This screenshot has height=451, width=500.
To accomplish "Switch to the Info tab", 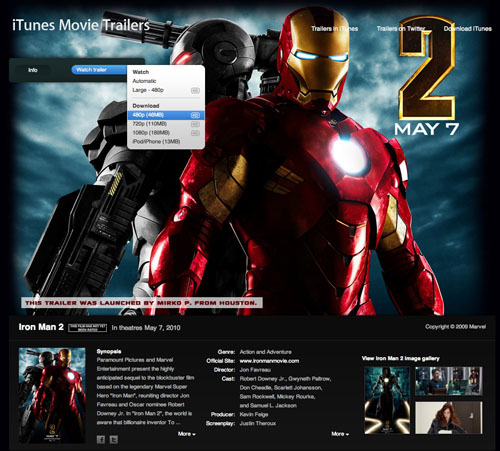I will click(33, 70).
